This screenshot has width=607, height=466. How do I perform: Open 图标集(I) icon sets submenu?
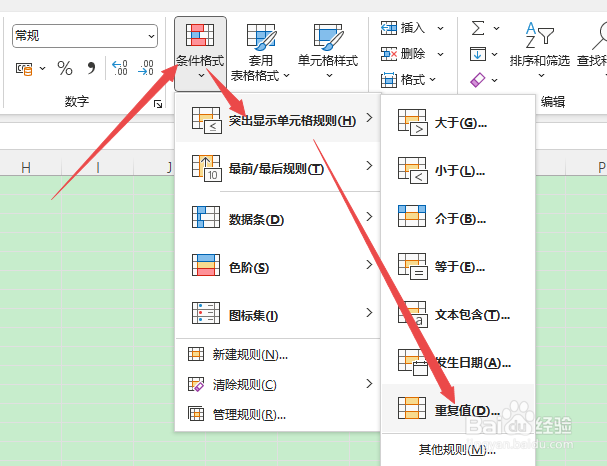[x=278, y=314]
